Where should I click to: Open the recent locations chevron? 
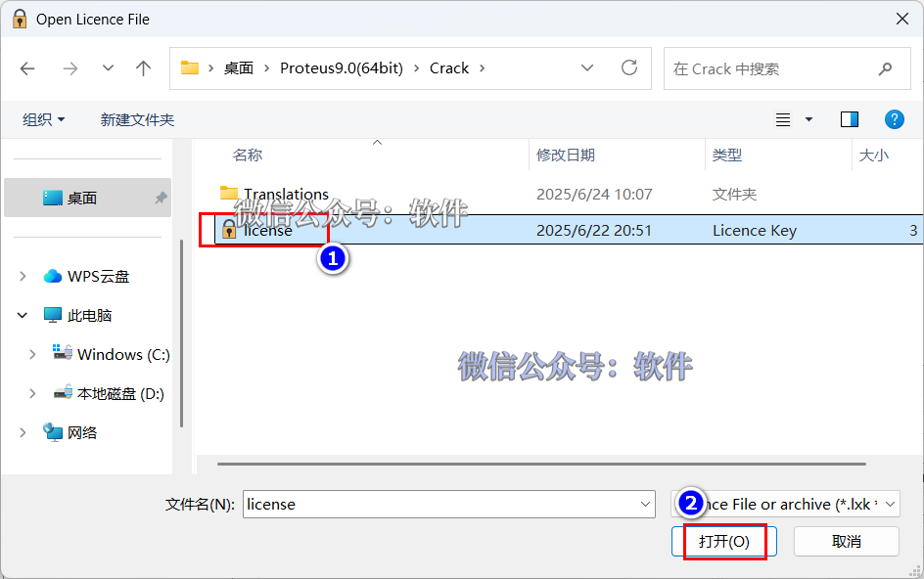[108, 68]
